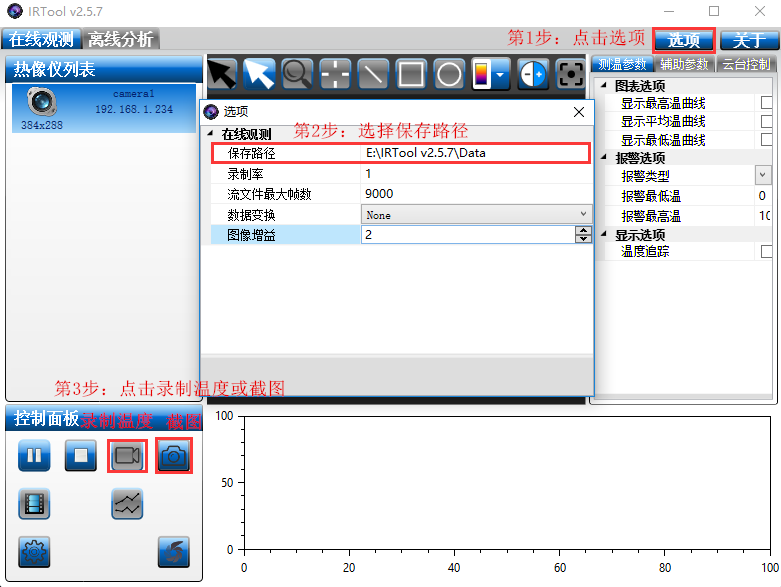Expand the 报警类型 dropdown

pos(762,176)
